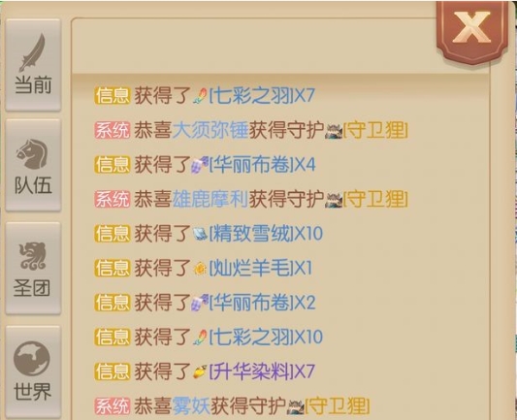Open the [精致雪绒]X10 item link

pos(266,234)
